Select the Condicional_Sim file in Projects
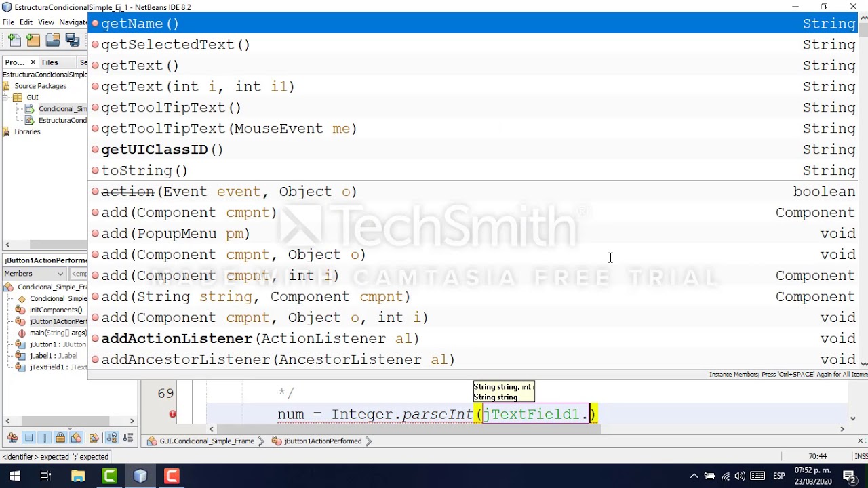The height and width of the screenshot is (488, 868). click(x=63, y=109)
